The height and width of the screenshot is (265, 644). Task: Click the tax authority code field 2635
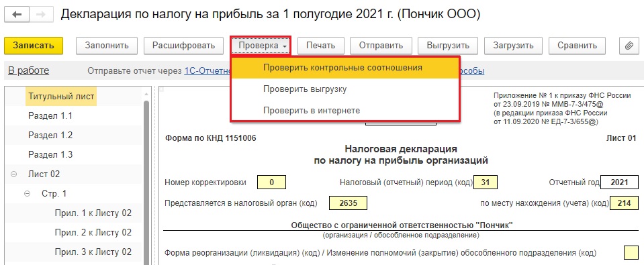click(x=349, y=203)
